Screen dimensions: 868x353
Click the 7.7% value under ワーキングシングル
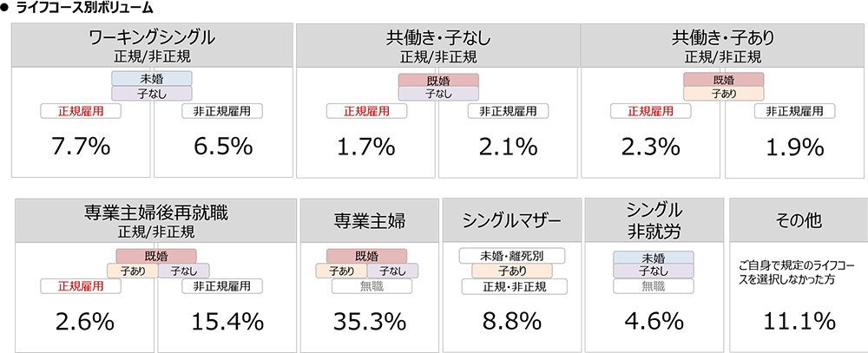coord(81,147)
